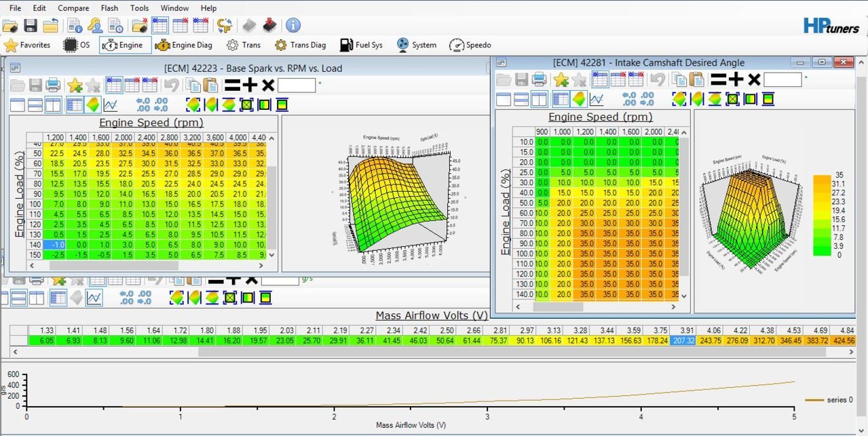Paste cells in Base Spark window
Image resolution: width=868 pixels, height=436 pixels.
[x=211, y=85]
